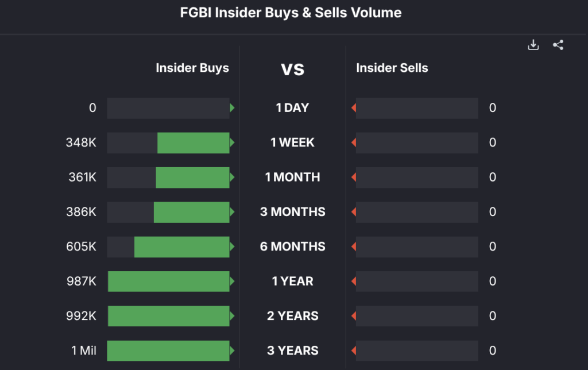Select the 3 MONTHS period label
The width and height of the screenshot is (588, 370).
(292, 212)
